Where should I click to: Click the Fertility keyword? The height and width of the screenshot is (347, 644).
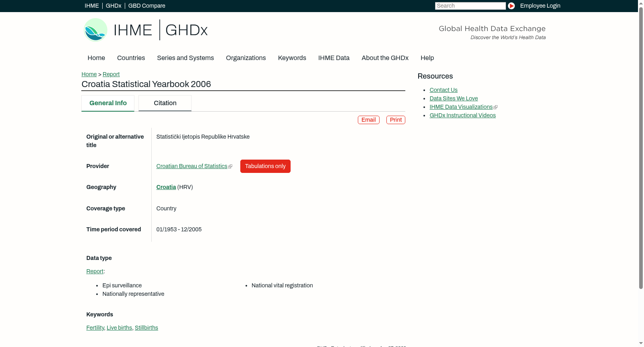point(95,328)
